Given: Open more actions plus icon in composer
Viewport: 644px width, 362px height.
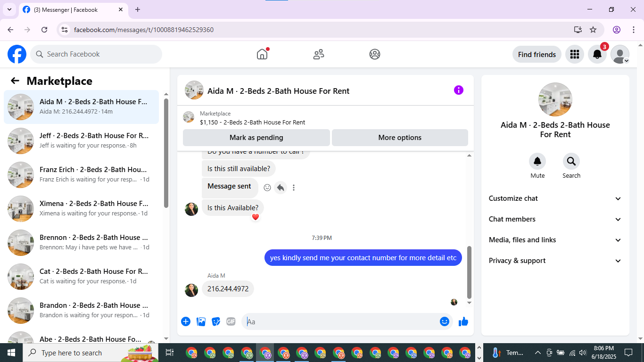Looking at the screenshot, I should point(186,321).
